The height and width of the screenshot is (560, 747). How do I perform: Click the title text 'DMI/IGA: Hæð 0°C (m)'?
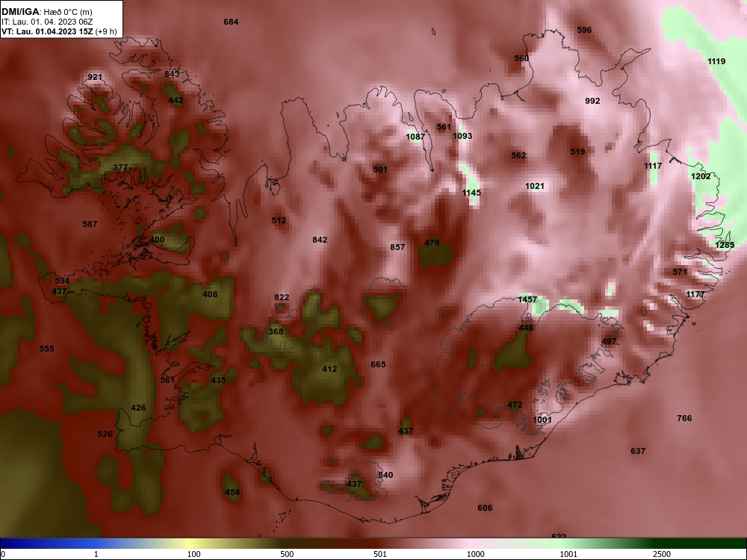[46, 12]
